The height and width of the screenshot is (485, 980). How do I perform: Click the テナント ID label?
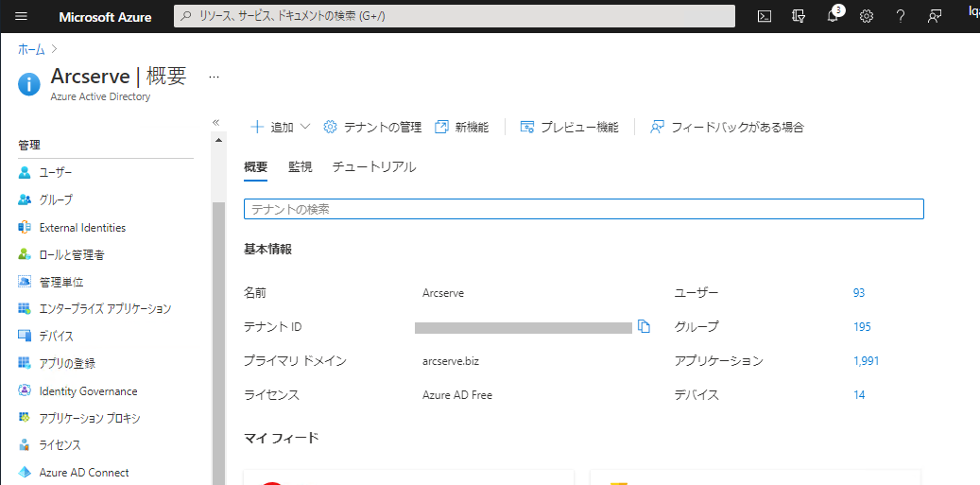pos(272,327)
